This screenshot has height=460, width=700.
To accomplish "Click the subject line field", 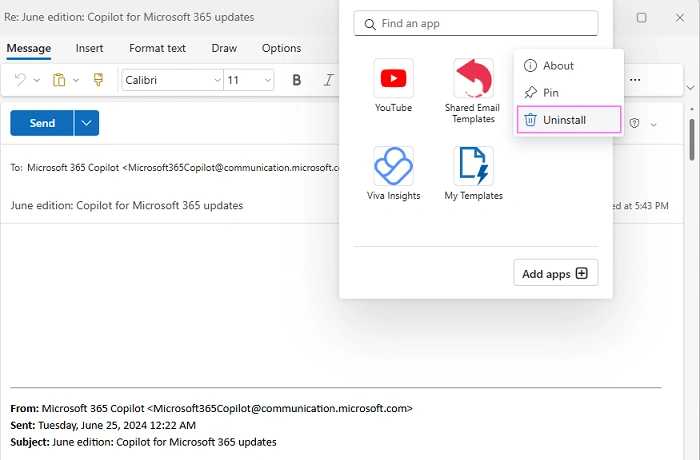I will click(x=127, y=205).
